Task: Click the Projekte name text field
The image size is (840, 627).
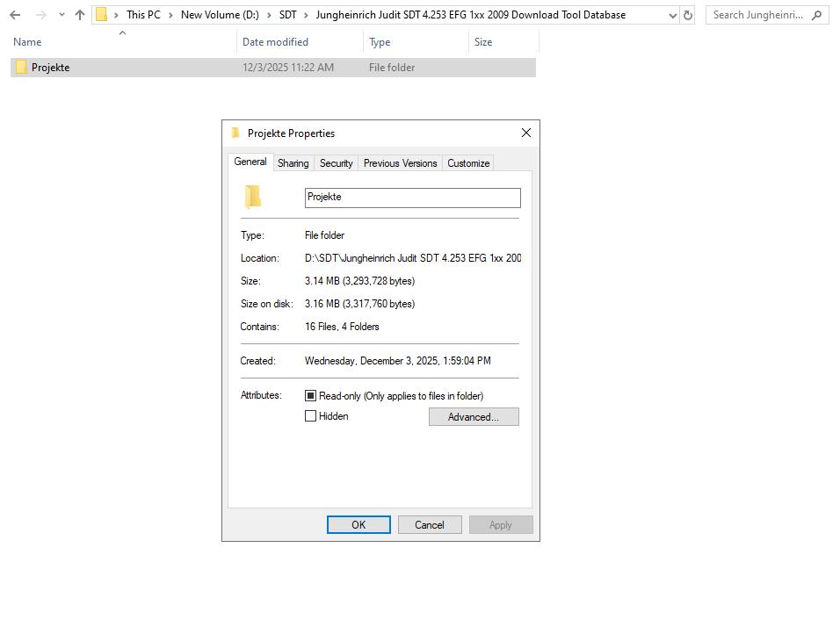Action: click(x=412, y=198)
